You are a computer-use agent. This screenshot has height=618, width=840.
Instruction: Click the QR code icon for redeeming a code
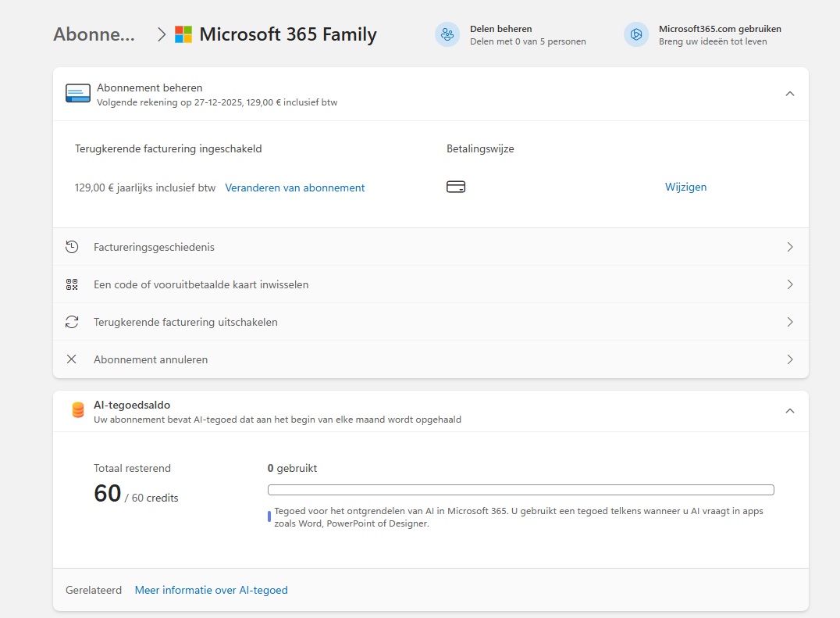(72, 284)
